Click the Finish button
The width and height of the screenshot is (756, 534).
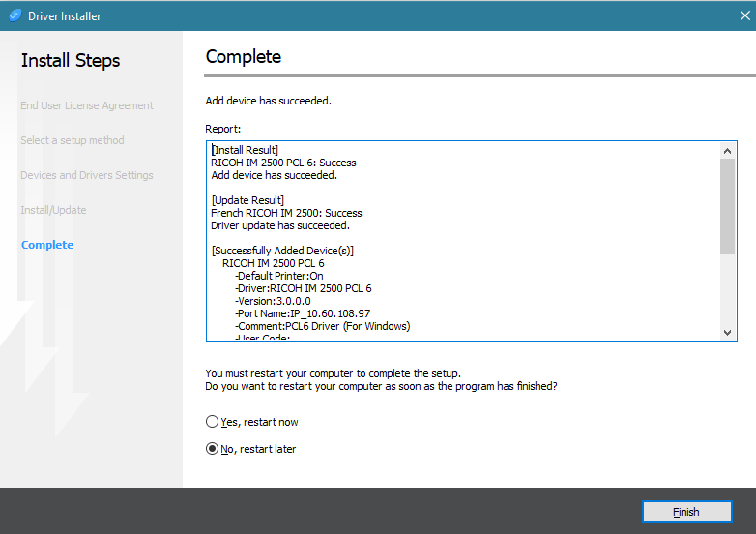click(687, 512)
